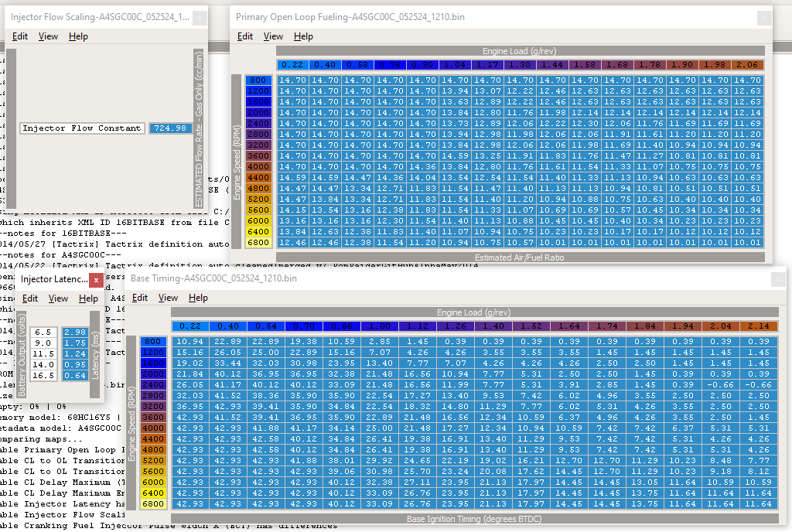
Task: Select the 16.5 volts battery header cell
Action: [44, 375]
